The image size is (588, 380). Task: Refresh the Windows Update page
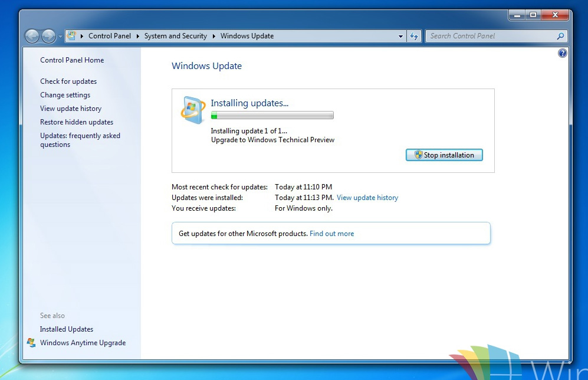(x=414, y=36)
